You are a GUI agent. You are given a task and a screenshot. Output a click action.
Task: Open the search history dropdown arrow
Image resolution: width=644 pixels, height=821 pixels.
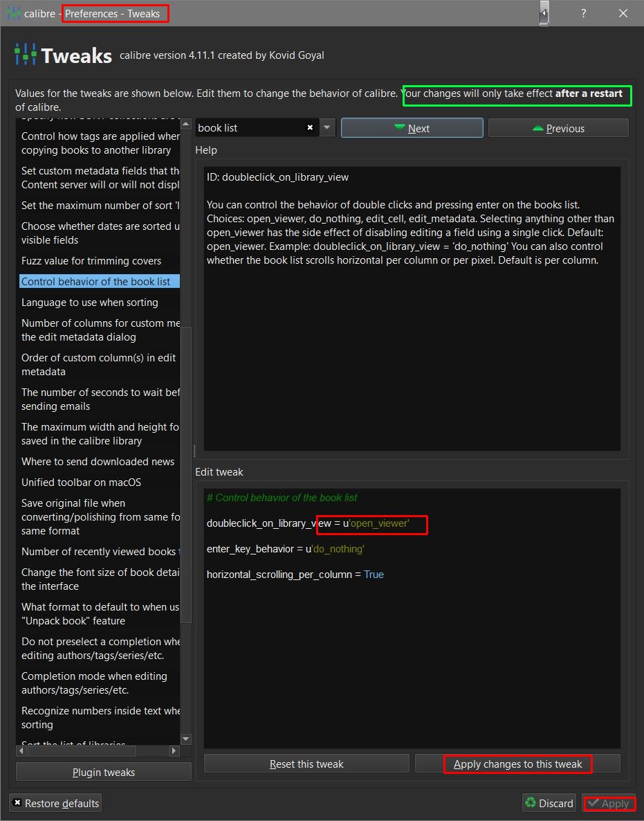tap(327, 128)
